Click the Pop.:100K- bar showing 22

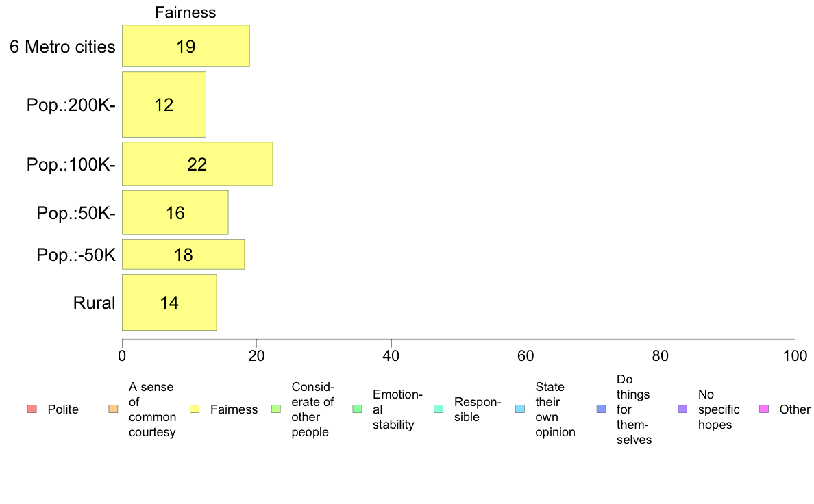[x=197, y=164]
